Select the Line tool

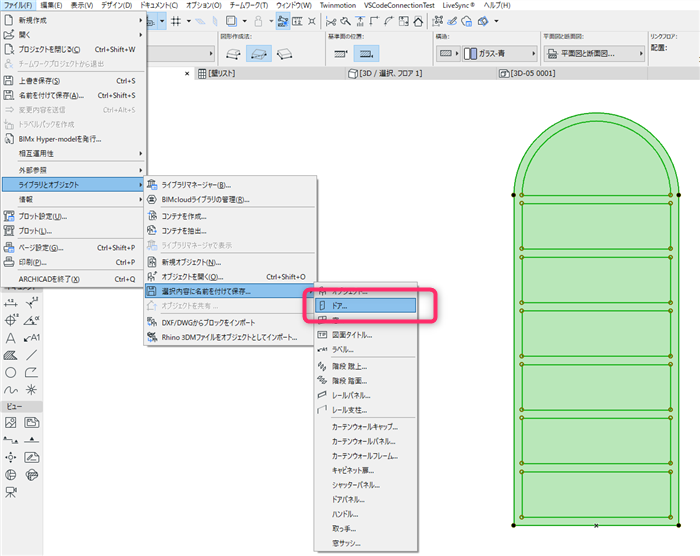(x=32, y=355)
